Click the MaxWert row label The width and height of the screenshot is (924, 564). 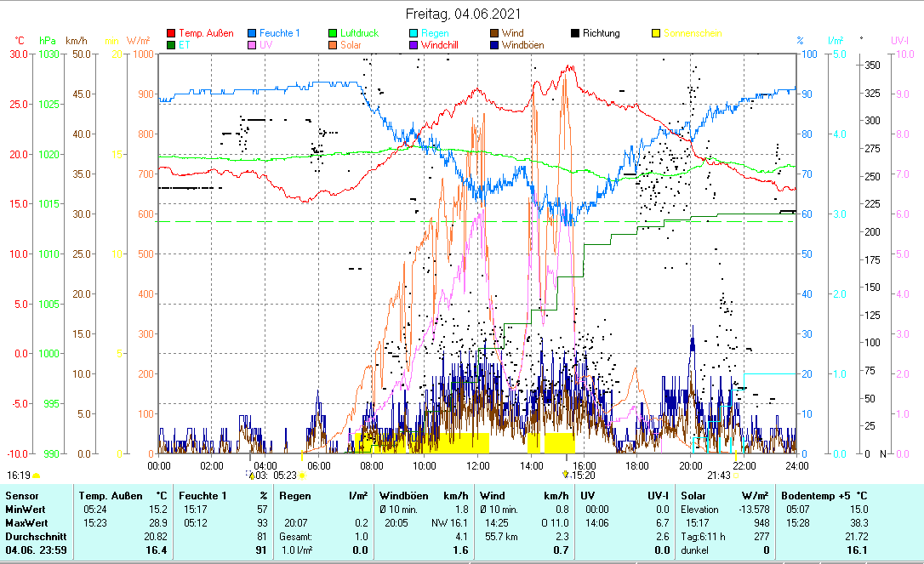(x=27, y=522)
